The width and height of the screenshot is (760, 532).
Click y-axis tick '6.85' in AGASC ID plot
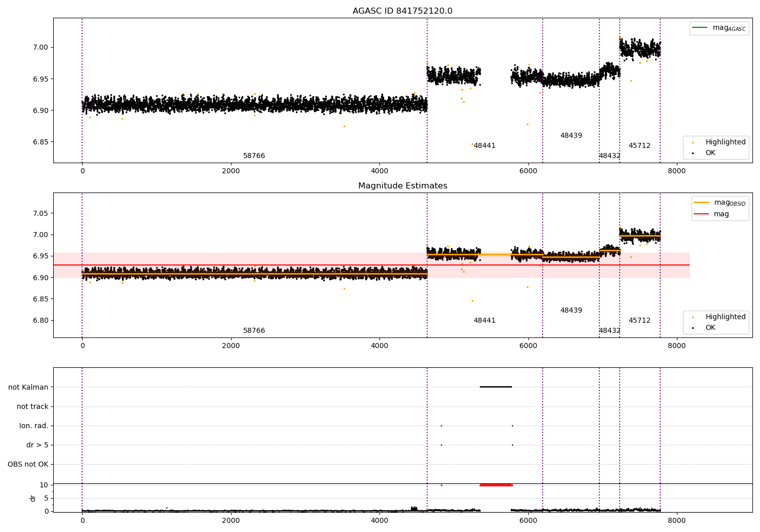click(x=41, y=142)
